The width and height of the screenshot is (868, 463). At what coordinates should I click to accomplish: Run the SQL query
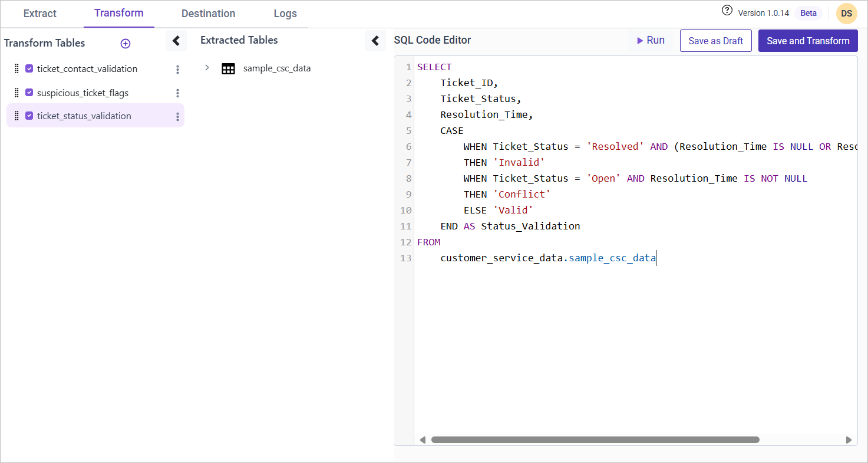pyautogui.click(x=650, y=41)
